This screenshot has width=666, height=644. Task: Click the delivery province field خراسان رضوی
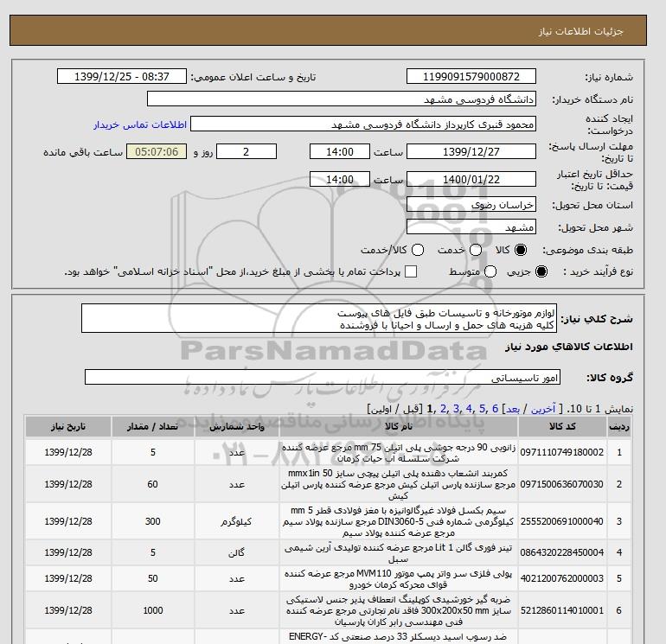coord(471,205)
